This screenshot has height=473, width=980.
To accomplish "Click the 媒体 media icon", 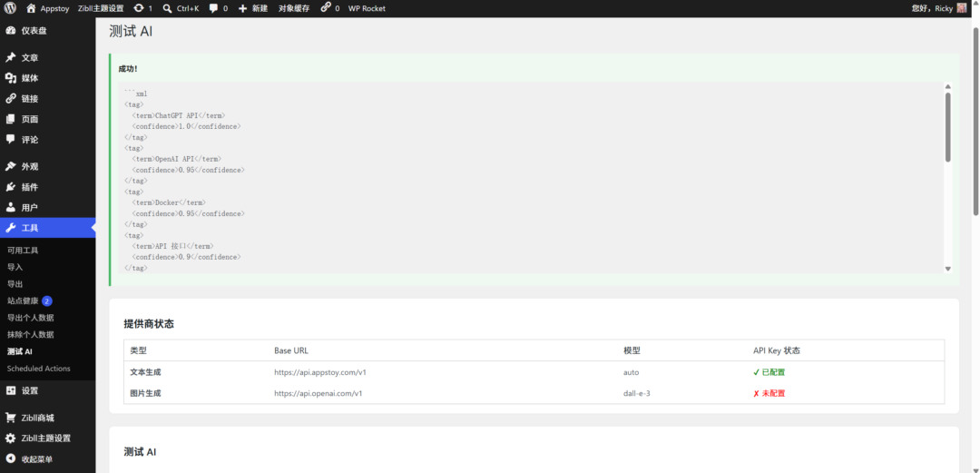I will 11,78.
